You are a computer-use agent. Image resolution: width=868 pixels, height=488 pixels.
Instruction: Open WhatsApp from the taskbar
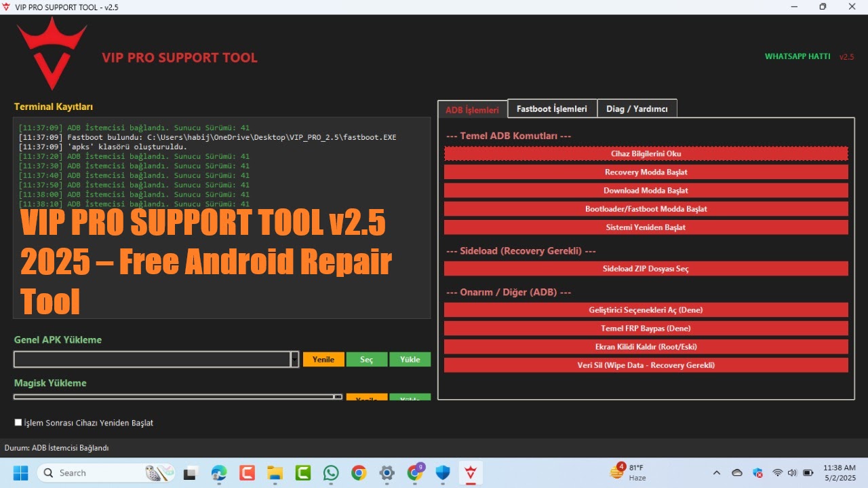(x=331, y=473)
